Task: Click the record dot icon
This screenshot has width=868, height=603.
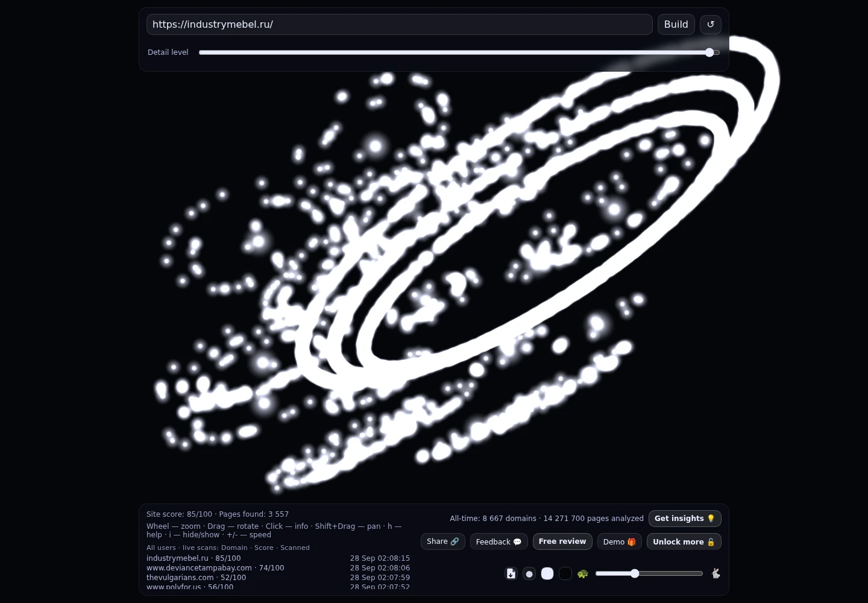Action: click(529, 573)
